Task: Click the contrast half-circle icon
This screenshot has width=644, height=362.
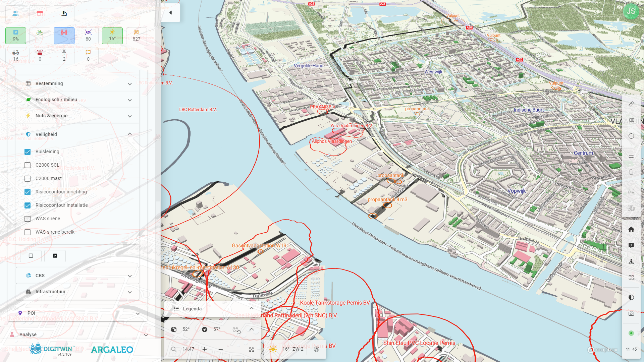Action: pos(631,297)
